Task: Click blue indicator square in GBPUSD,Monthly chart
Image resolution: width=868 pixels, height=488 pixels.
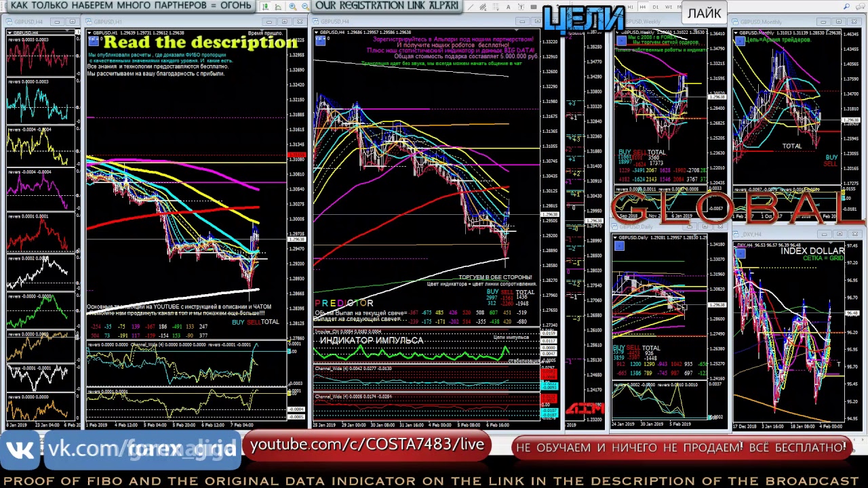Action: (740, 39)
